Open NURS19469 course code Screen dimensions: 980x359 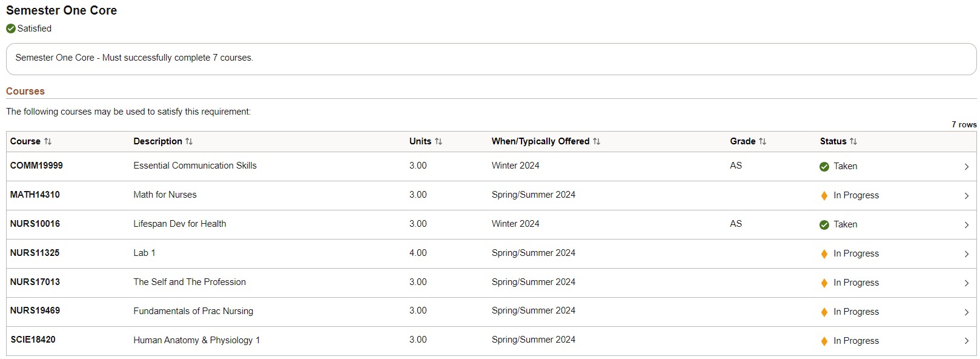[35, 310]
